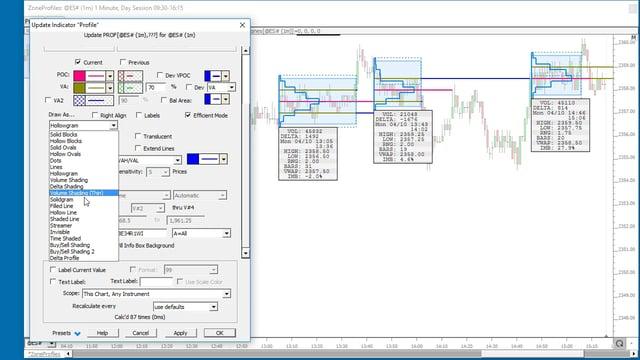Image resolution: width=640 pixels, height=360 pixels.
Task: Open the Presets menu arrow
Action: [77, 333]
